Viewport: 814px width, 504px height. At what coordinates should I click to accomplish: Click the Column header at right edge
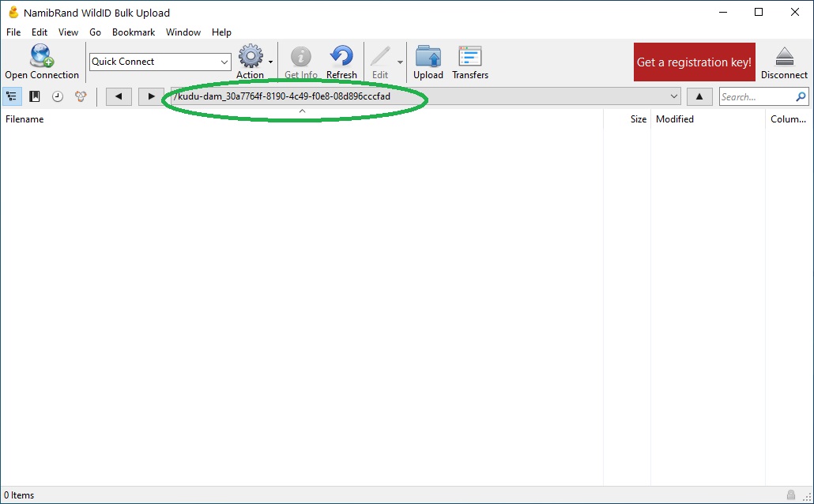click(788, 119)
